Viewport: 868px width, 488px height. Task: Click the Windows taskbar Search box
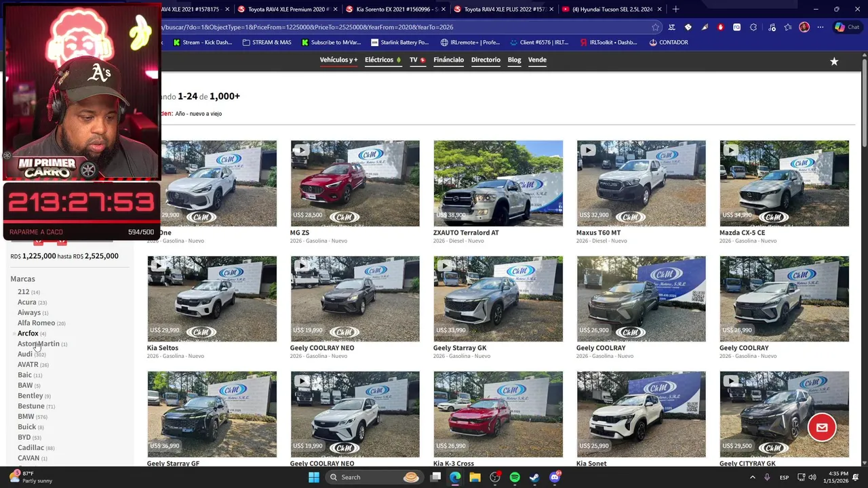pyautogui.click(x=373, y=477)
